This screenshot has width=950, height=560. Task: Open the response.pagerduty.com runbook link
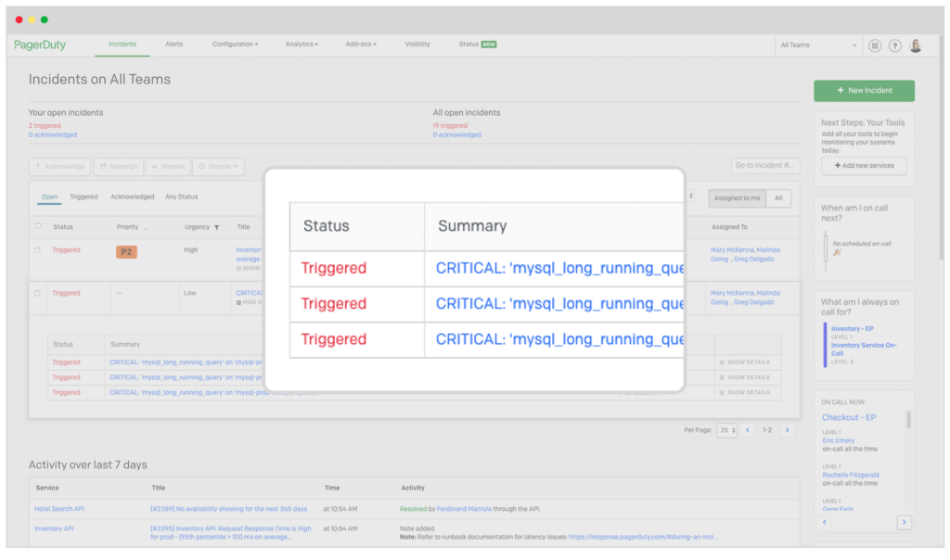pos(644,537)
